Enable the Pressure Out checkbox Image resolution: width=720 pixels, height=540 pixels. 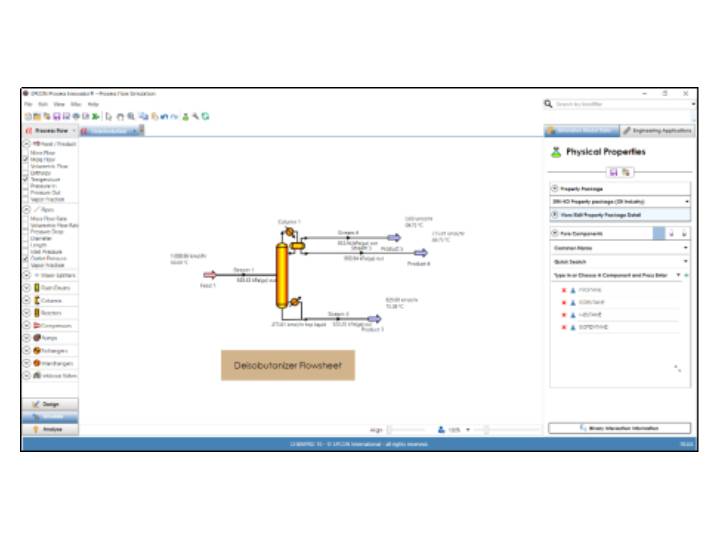tap(26, 192)
